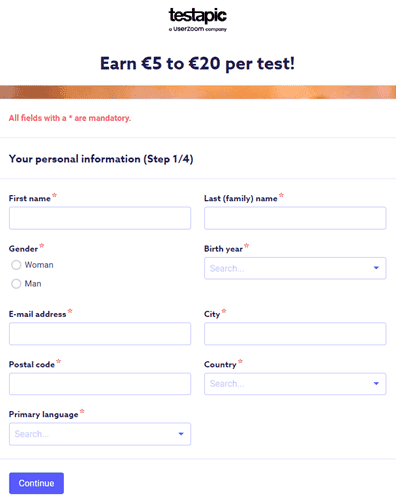This screenshot has width=396, height=500.
Task: Click the 'All fields with a * are mandatory' notice
Action: point(70,118)
